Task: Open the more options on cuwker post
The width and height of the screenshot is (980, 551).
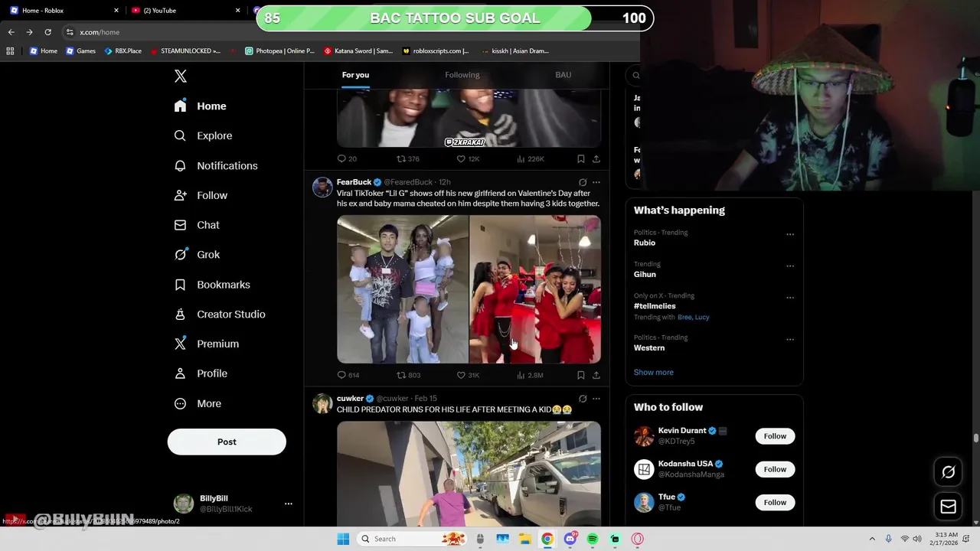Action: click(596, 399)
